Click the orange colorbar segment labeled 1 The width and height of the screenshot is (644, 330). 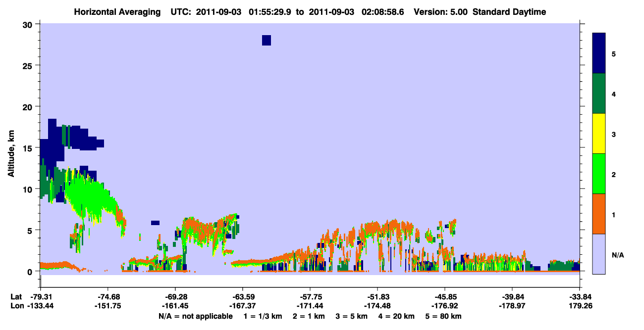pyautogui.click(x=599, y=214)
